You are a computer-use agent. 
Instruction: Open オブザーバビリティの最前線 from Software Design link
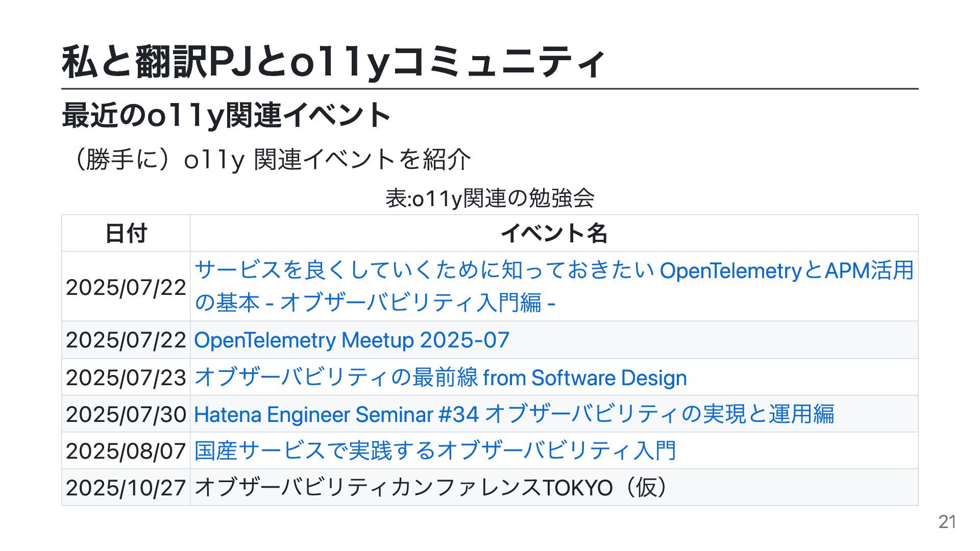440,378
